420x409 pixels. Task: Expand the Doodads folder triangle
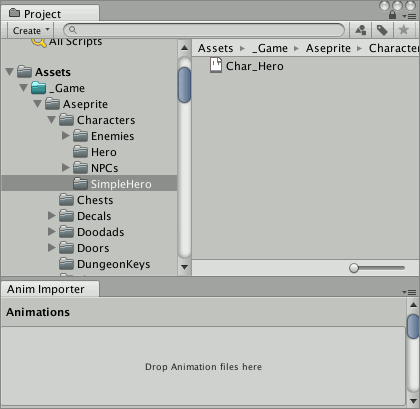coord(52,232)
